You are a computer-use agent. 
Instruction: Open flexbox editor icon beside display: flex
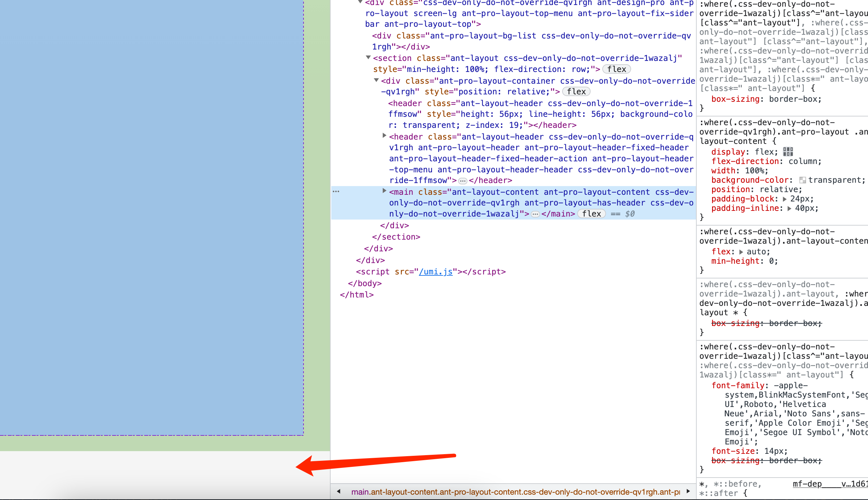[x=788, y=152]
